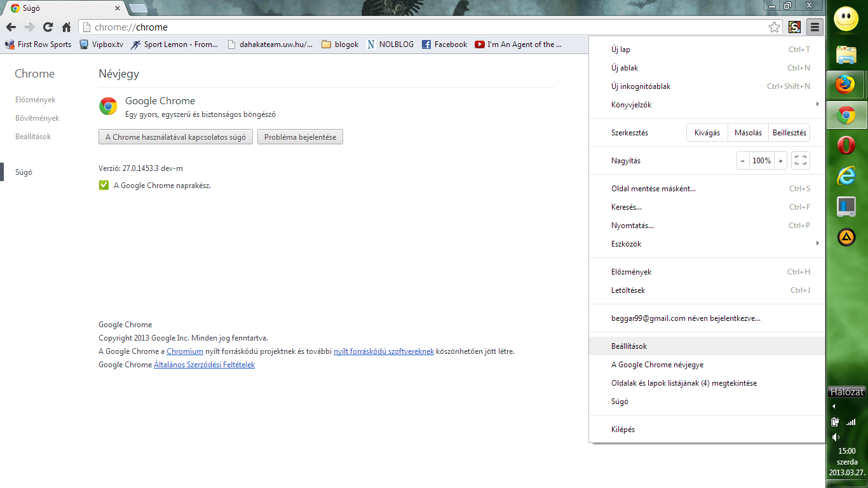Choose Új inkognitóablak from the menu

click(707, 86)
